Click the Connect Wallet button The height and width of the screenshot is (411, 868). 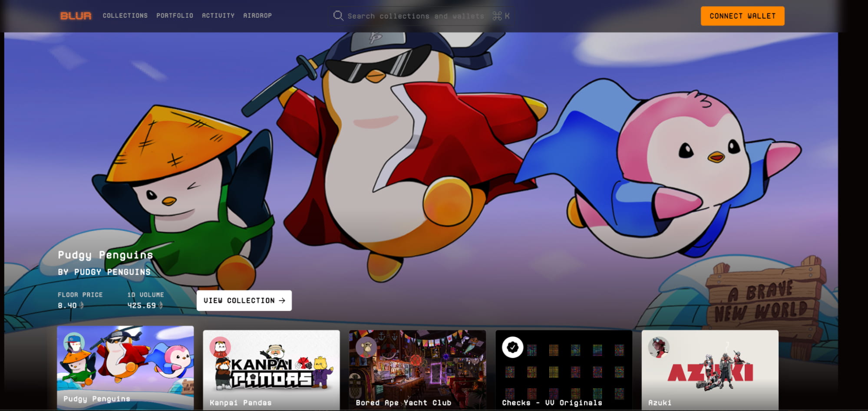coord(743,16)
